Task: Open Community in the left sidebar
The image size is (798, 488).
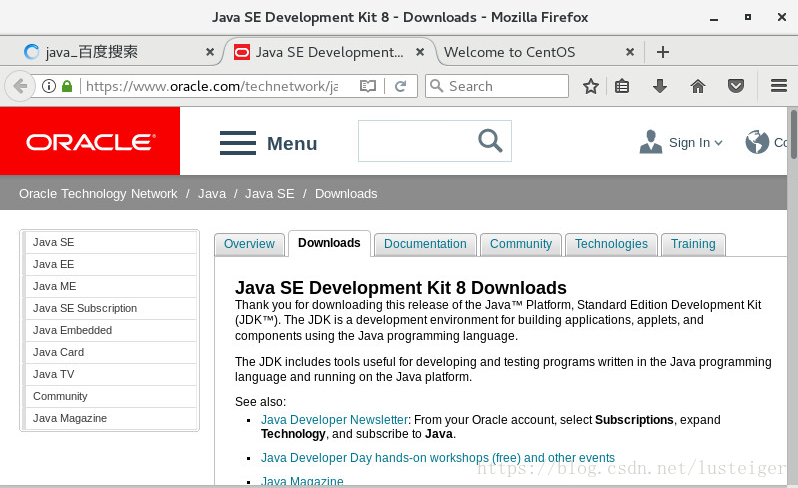Action: point(110,396)
